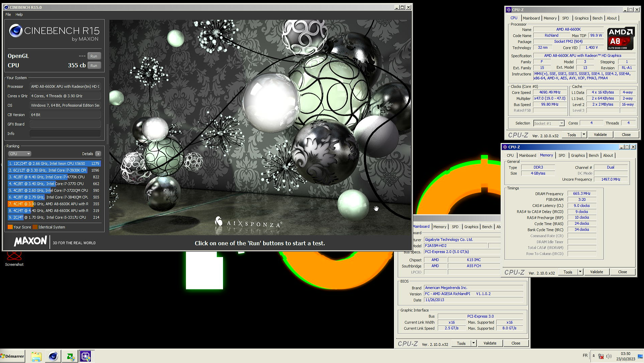
Task: Select ranking row Core i7-3770 CPU
Action: [x=54, y=184]
